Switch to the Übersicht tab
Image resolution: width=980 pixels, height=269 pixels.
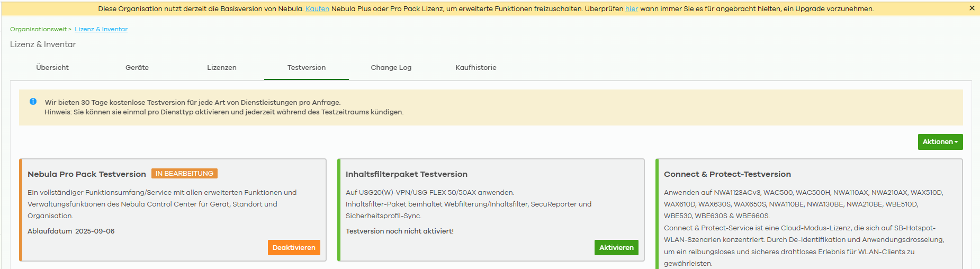tap(52, 68)
